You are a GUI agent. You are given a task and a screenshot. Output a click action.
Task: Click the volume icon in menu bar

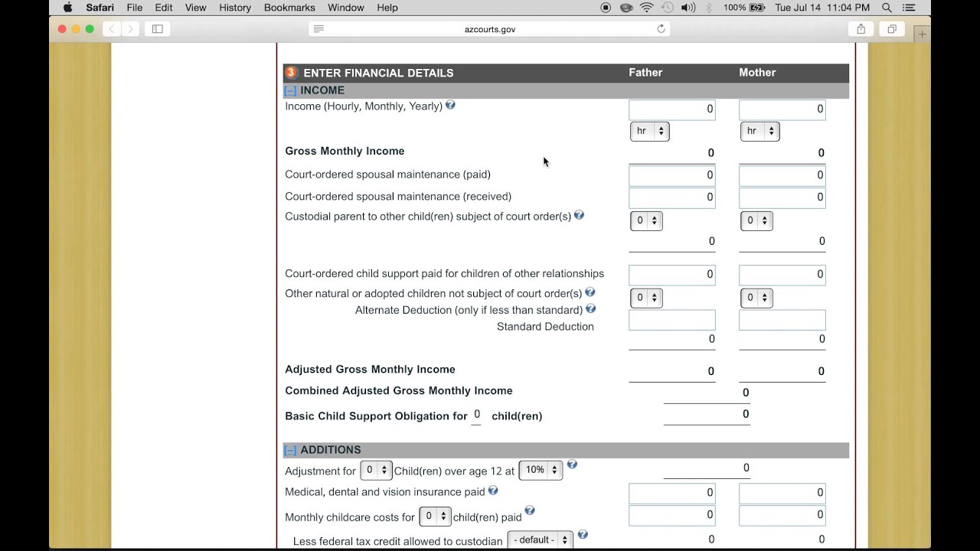688,8
